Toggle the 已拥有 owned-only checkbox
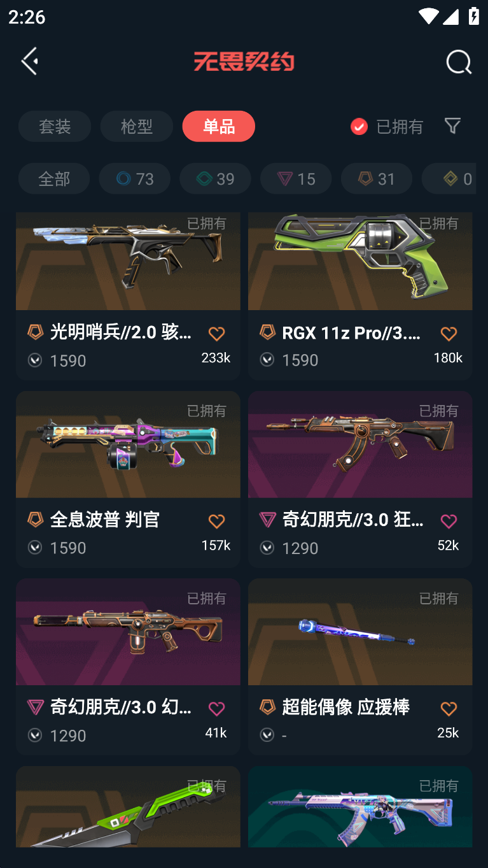488x868 pixels. [359, 127]
